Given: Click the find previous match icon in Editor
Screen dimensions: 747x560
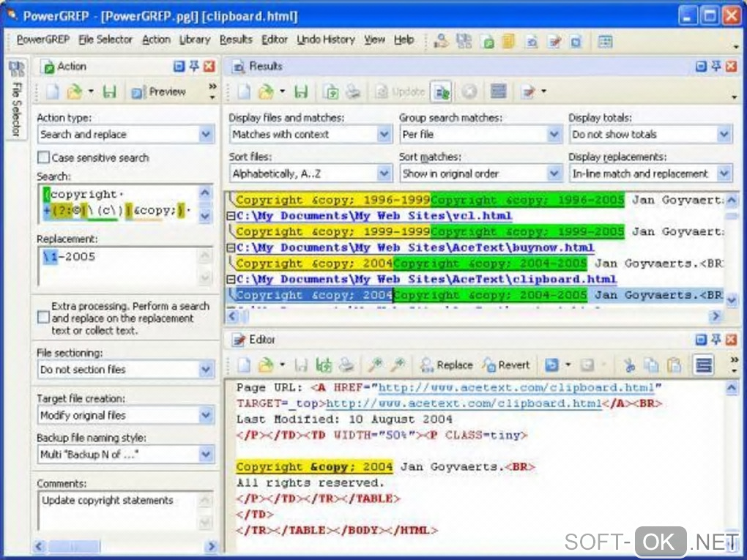Looking at the screenshot, I should click(x=376, y=365).
